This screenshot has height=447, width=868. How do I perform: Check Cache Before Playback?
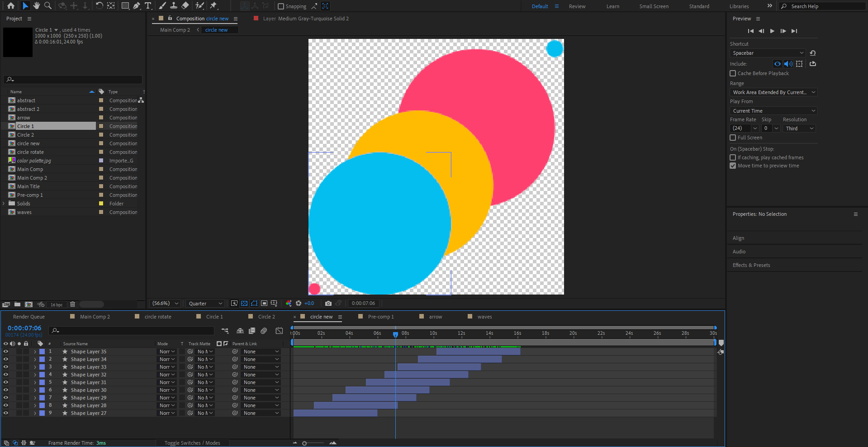coord(733,73)
